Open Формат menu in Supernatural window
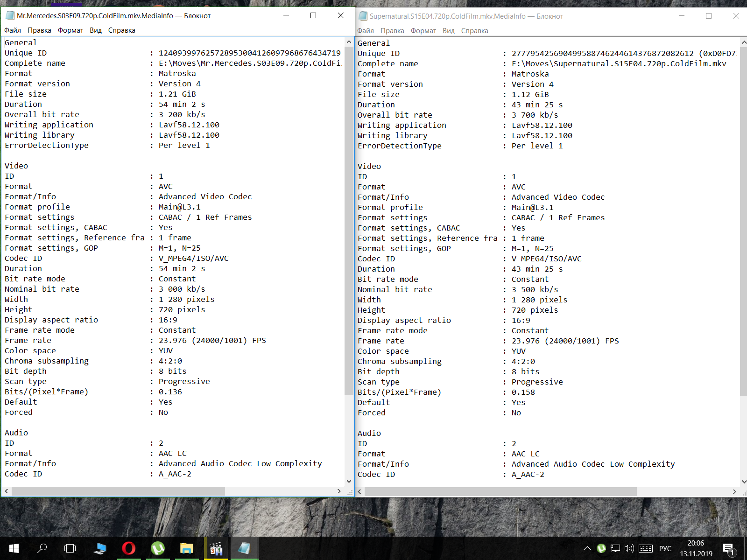Viewport: 747px width, 560px height. click(423, 31)
